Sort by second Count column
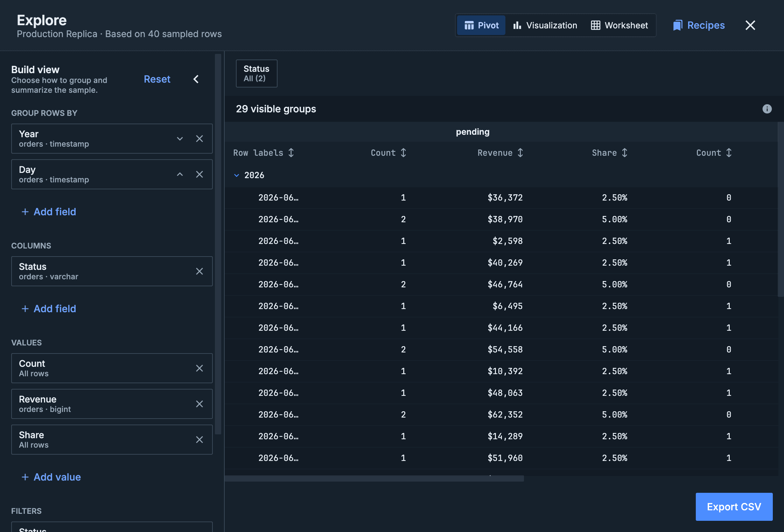 pos(714,153)
